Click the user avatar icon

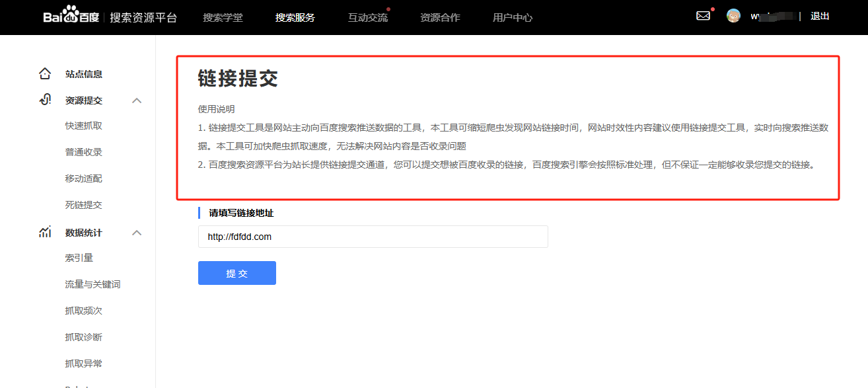point(733,16)
